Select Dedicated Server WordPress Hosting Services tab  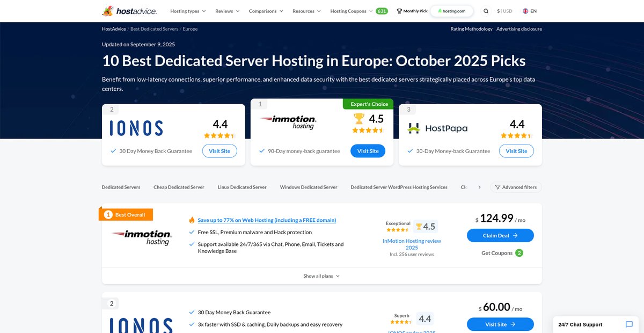pos(399,187)
